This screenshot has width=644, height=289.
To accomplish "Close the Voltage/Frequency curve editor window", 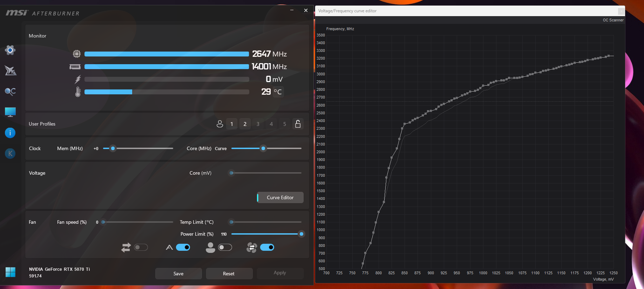I will [x=621, y=11].
